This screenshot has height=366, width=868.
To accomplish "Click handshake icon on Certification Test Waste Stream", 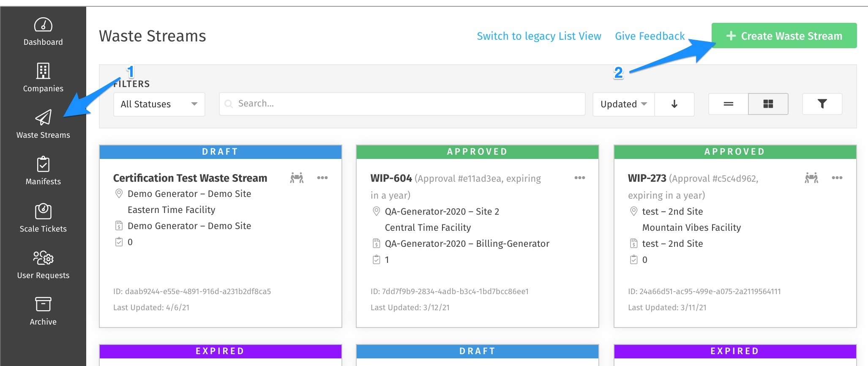I will pyautogui.click(x=297, y=178).
